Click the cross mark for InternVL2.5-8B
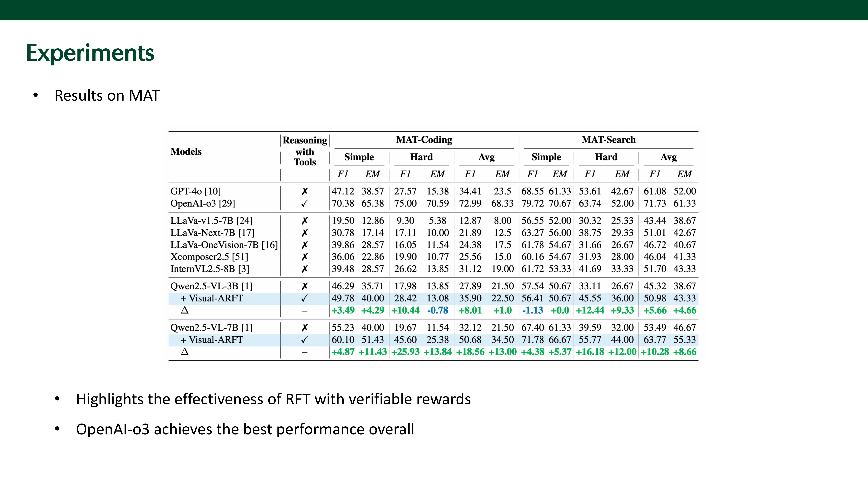This screenshot has height=488, width=868. click(x=305, y=269)
